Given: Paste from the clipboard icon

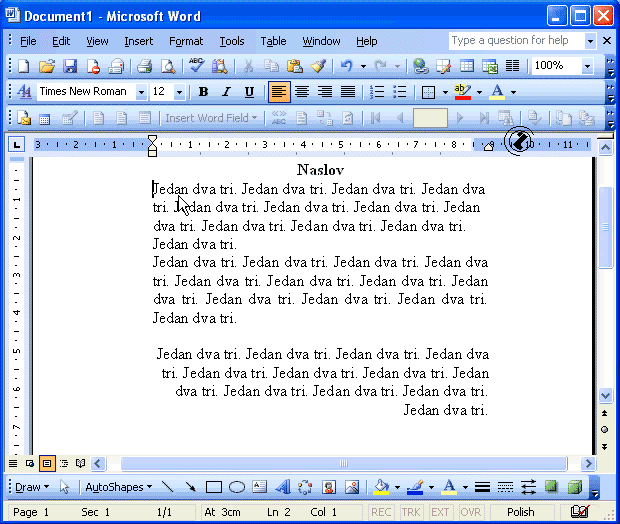Looking at the screenshot, I should coord(295,66).
